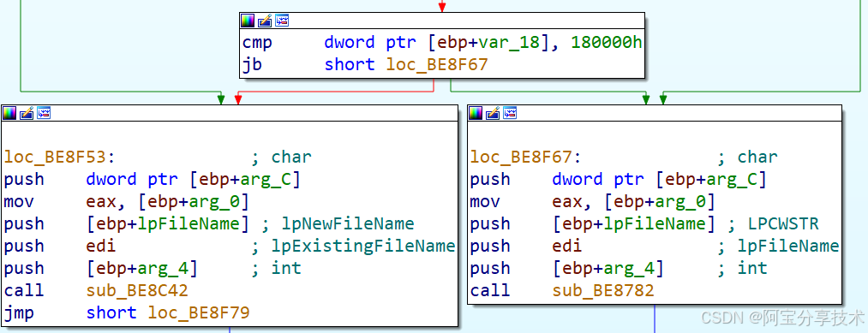868x333 pixels.
Task: Select 'push [ebp+arg_4]' in the loc_BE8F53 node
Action: pos(153,268)
